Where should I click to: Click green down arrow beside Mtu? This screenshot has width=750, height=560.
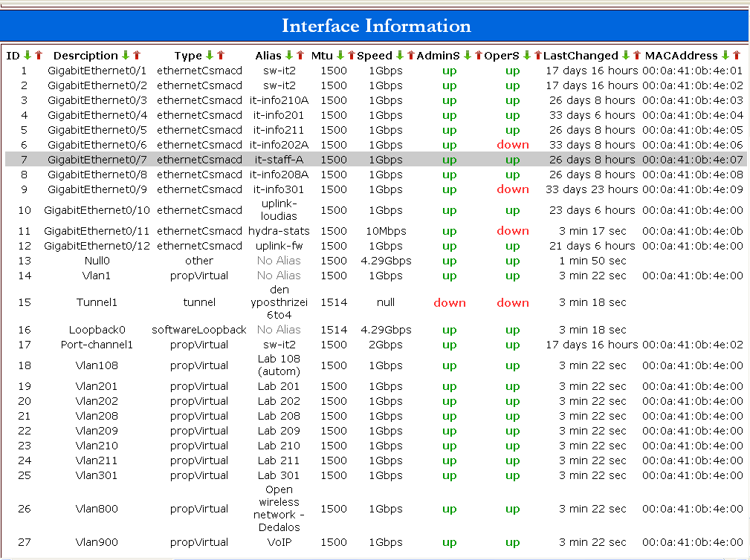340,56
